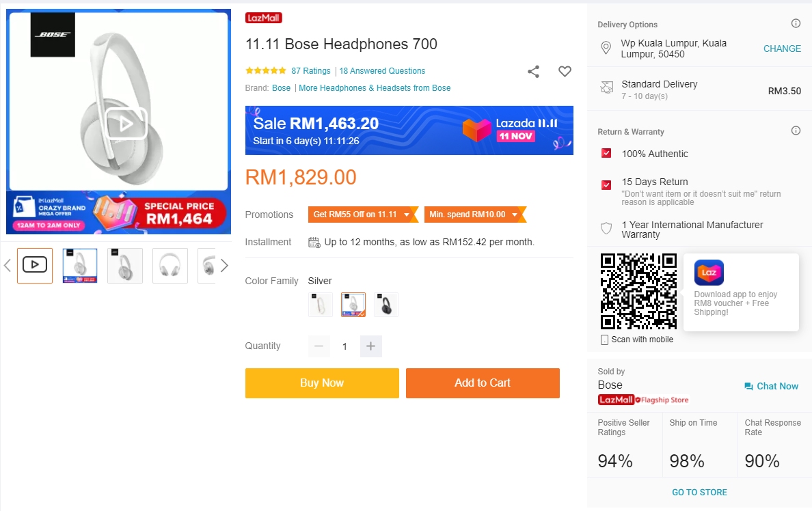Open the 18 Answered Questions link
812x511 pixels.
tap(382, 71)
